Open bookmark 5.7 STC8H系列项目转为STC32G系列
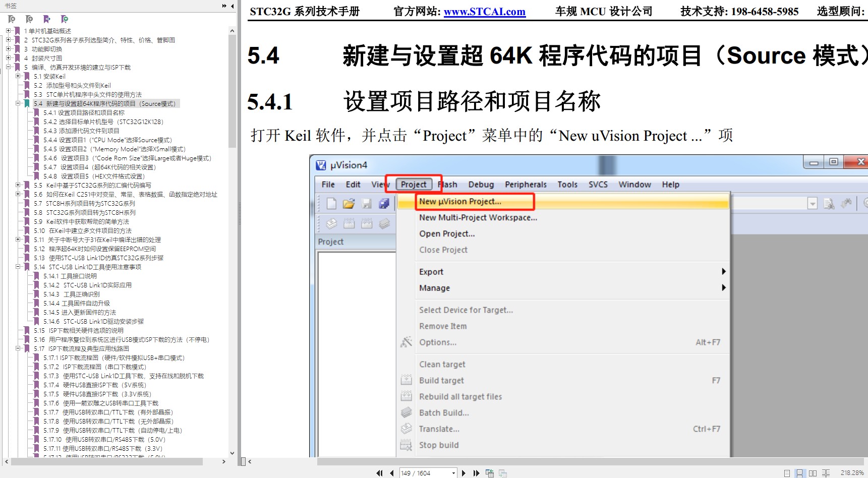The image size is (868, 478). click(85, 204)
